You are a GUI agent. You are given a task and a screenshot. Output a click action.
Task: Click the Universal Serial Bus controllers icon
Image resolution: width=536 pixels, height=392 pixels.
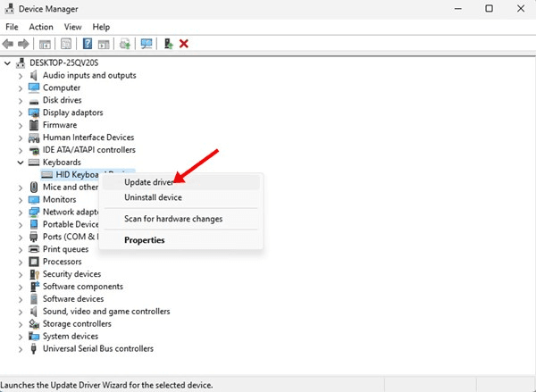point(34,348)
